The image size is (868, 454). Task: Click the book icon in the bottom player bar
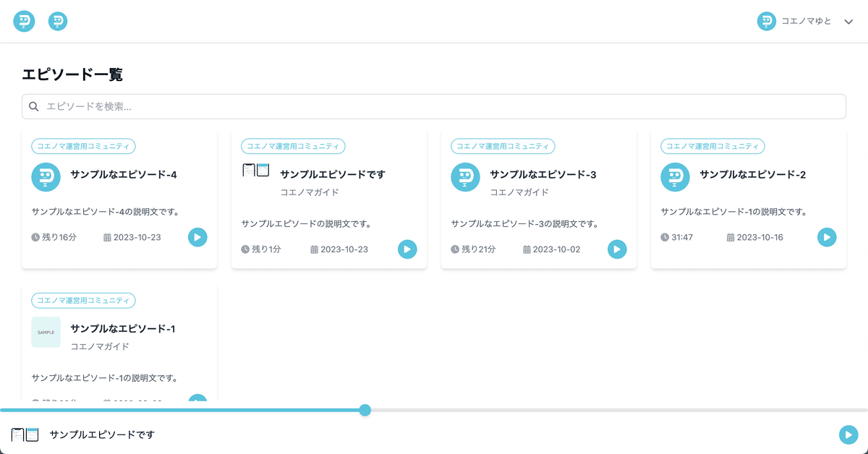[25, 434]
